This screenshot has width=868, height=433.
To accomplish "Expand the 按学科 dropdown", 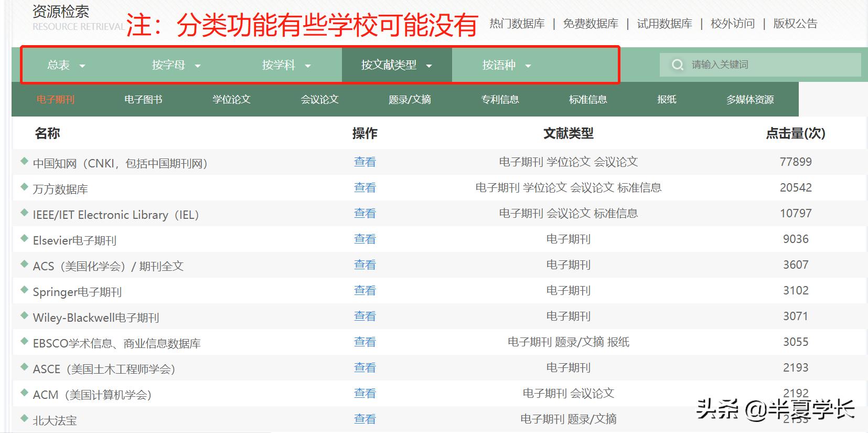I will pyautogui.click(x=286, y=65).
